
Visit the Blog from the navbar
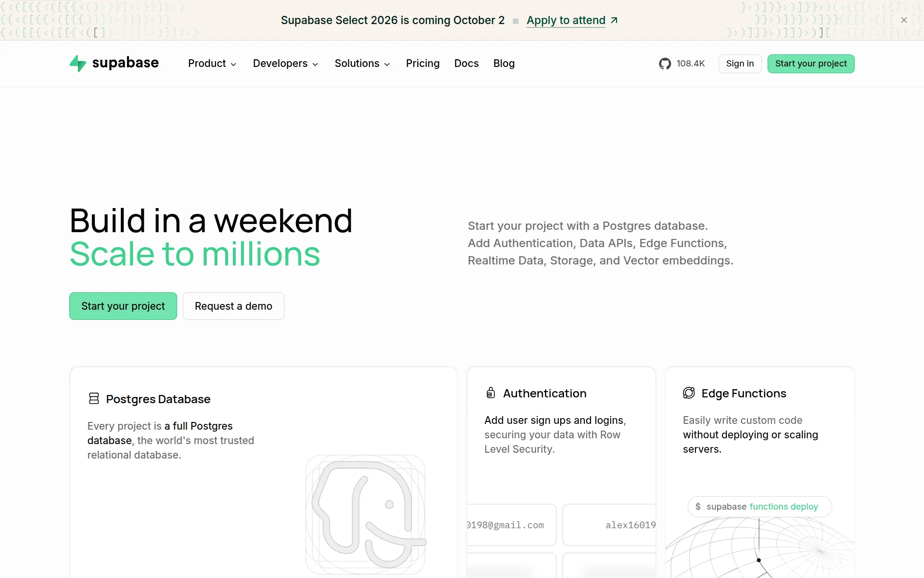[x=504, y=64]
